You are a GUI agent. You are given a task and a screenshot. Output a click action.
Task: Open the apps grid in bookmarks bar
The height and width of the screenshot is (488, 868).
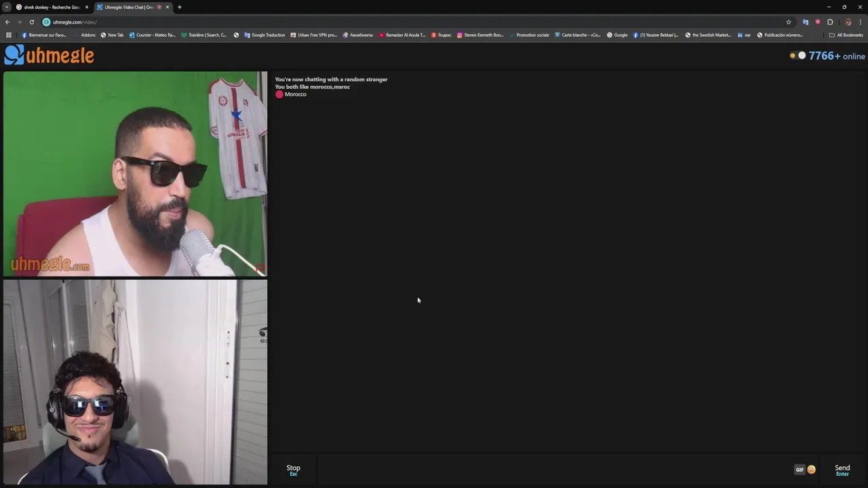(x=9, y=35)
